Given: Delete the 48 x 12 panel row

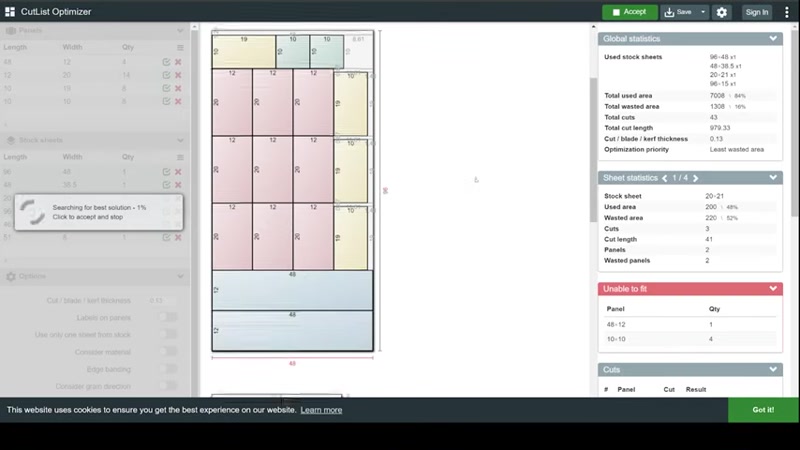Looking at the screenshot, I should coord(178,62).
